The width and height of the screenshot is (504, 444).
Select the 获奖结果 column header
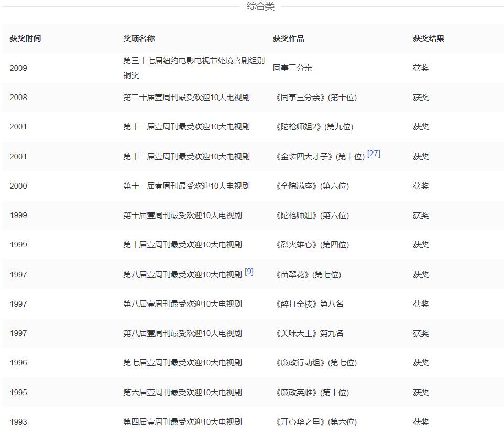424,38
